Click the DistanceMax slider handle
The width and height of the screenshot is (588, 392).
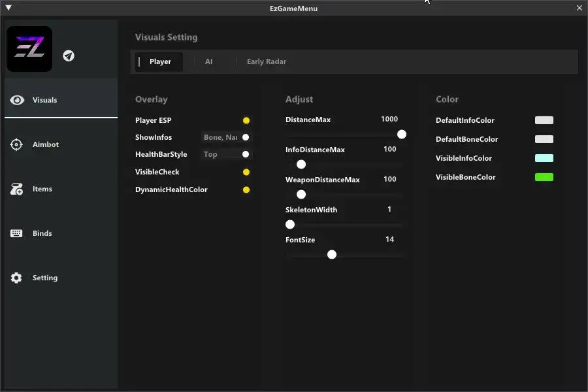click(402, 134)
